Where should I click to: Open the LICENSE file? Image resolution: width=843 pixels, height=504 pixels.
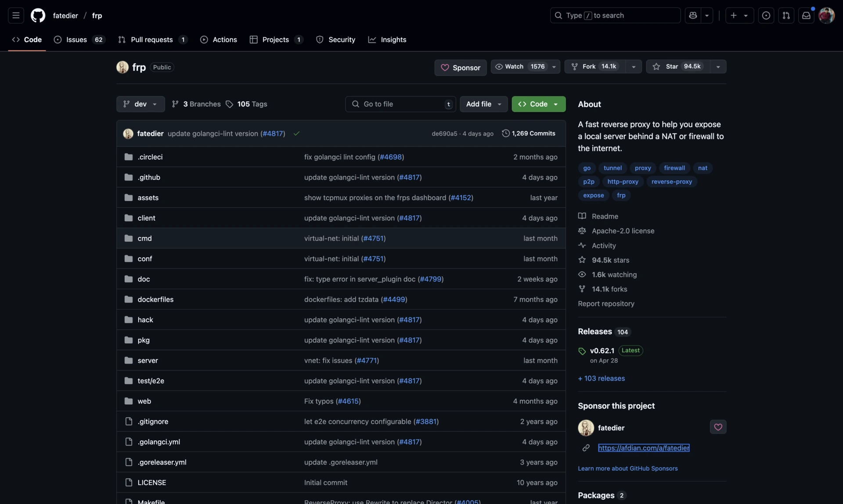click(x=151, y=482)
